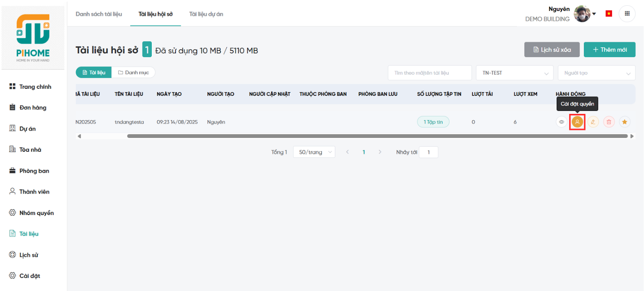Select the Tài liệu view toggle
644x291 pixels.
pyautogui.click(x=94, y=73)
